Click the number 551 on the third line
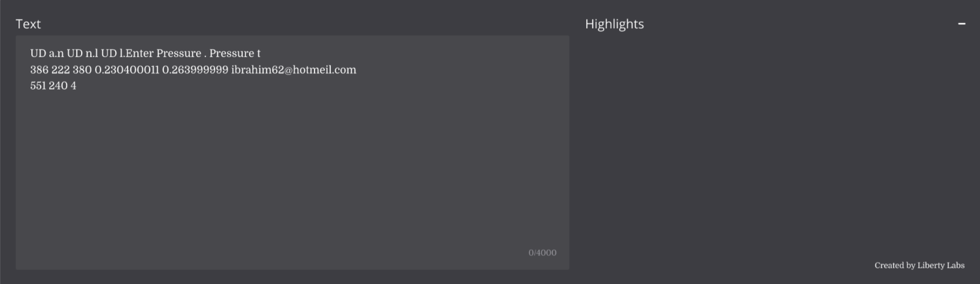The image size is (980, 284). click(38, 86)
